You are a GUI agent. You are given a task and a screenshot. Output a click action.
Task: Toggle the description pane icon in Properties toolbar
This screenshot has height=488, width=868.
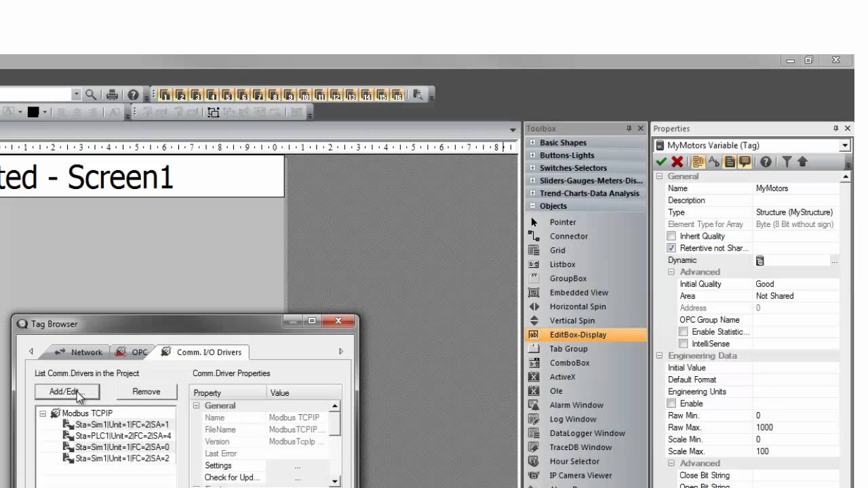coord(730,162)
